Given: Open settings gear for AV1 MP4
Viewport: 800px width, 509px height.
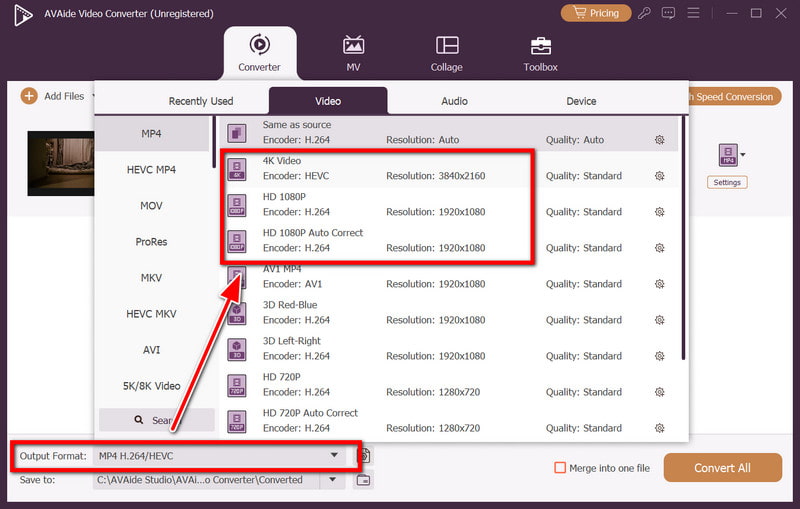Looking at the screenshot, I should coord(660,284).
